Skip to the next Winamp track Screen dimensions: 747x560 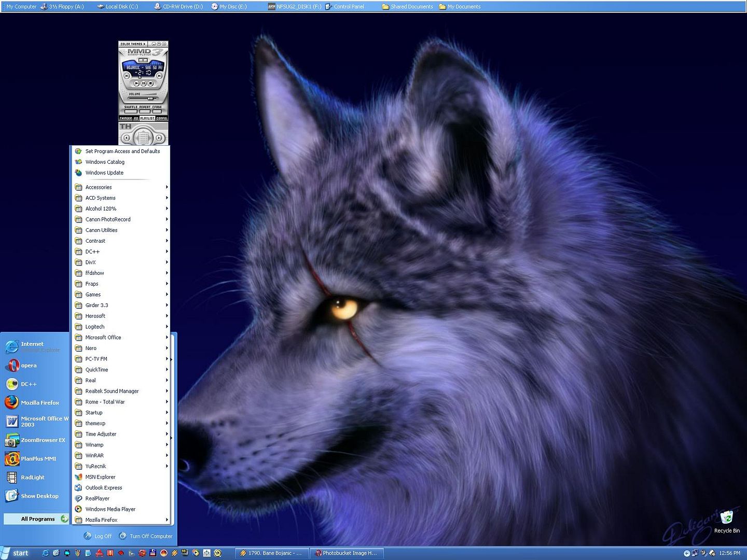[159, 76]
